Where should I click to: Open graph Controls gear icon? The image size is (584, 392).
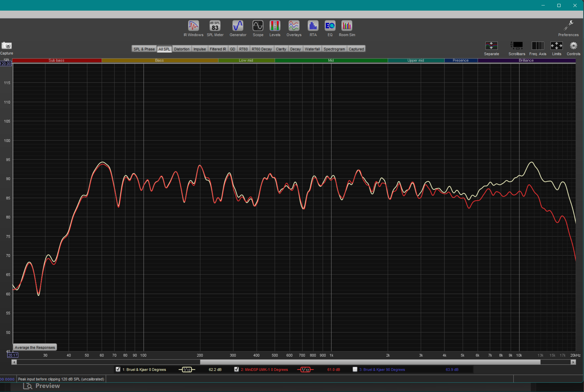[573, 48]
